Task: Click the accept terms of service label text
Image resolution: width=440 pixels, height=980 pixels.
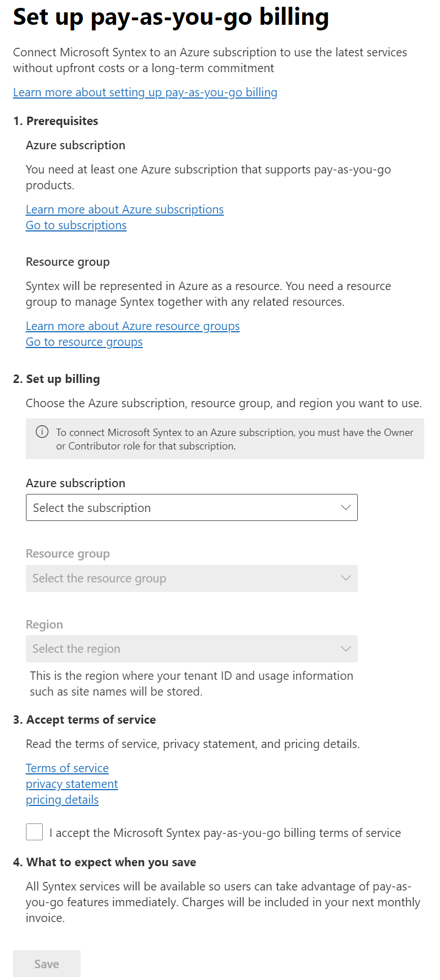Action: [225, 833]
